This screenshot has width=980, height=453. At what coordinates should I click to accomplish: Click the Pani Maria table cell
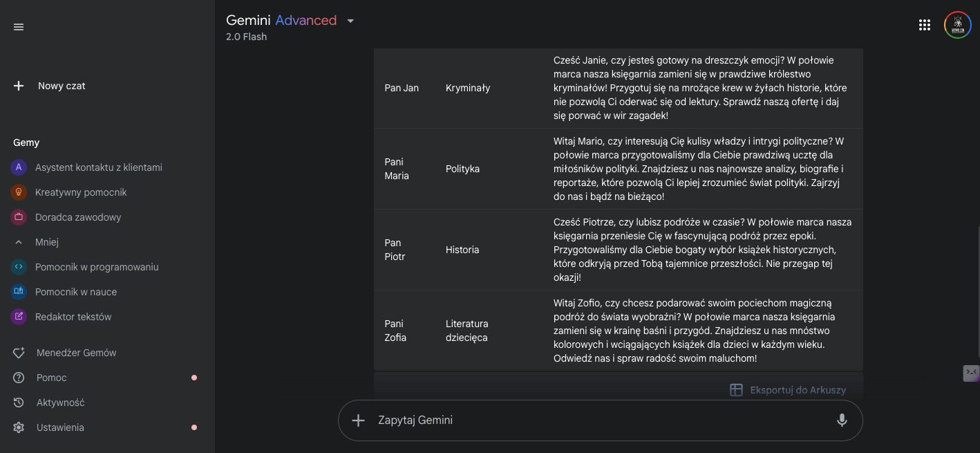point(397,169)
